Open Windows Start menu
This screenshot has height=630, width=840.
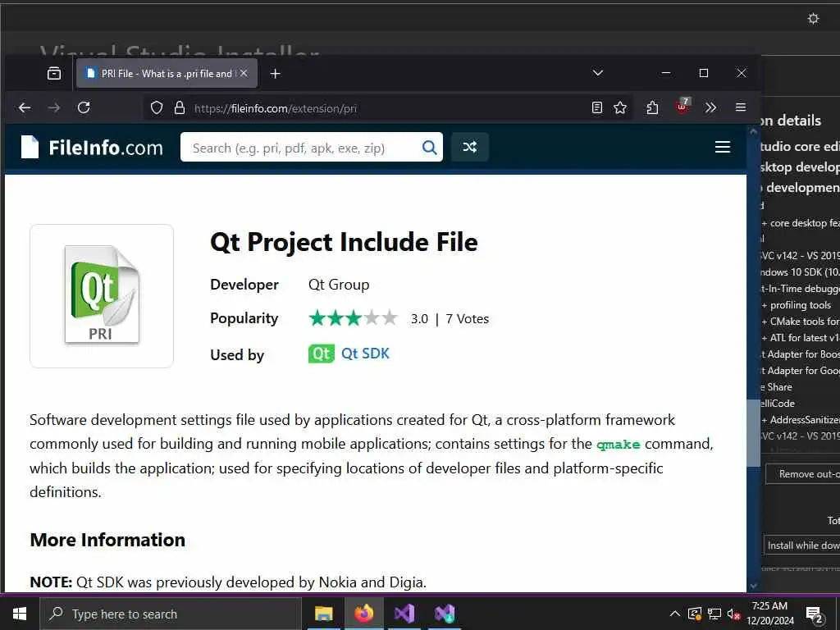pos(20,614)
